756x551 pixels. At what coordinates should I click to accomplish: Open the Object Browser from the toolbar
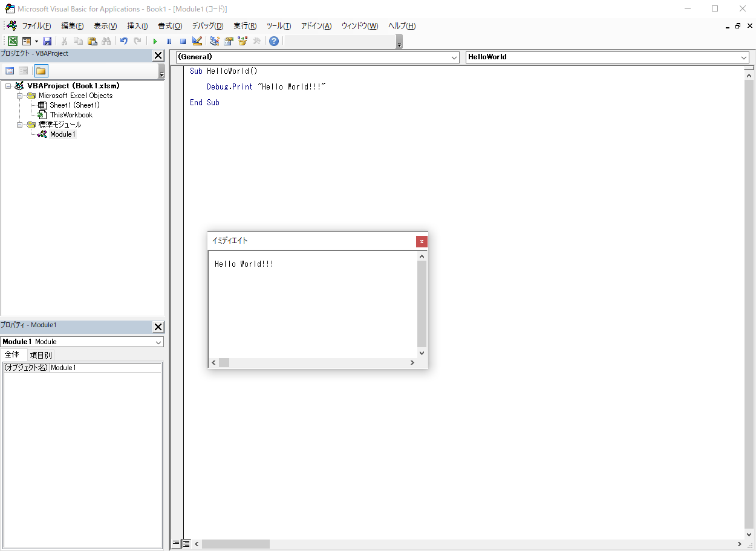click(x=243, y=41)
